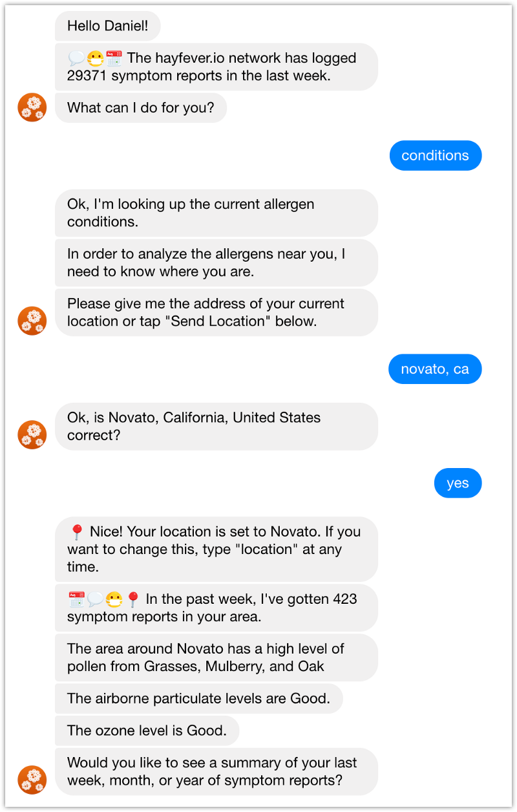Click the "Hello Daniel!" greeting message

pos(108,27)
